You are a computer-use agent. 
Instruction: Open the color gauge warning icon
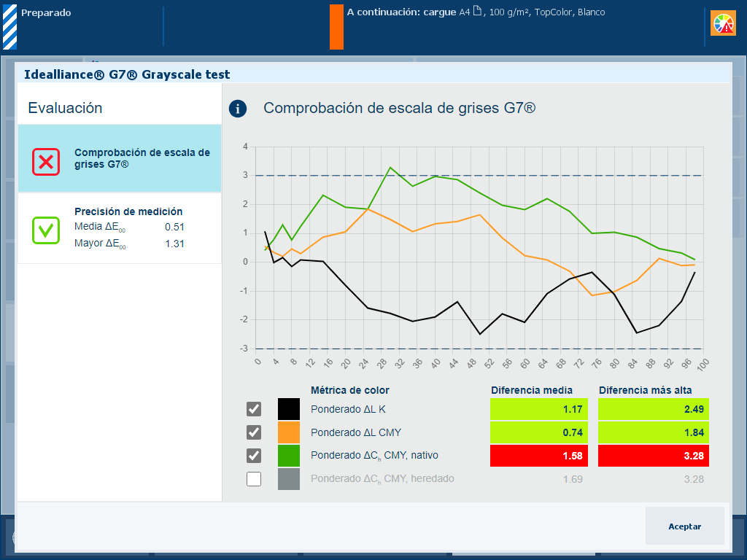(x=723, y=23)
